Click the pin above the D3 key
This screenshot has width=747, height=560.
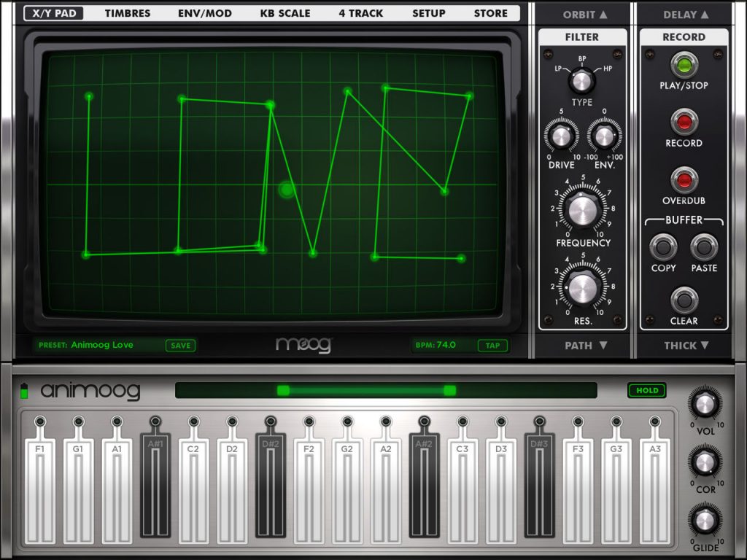[501, 421]
